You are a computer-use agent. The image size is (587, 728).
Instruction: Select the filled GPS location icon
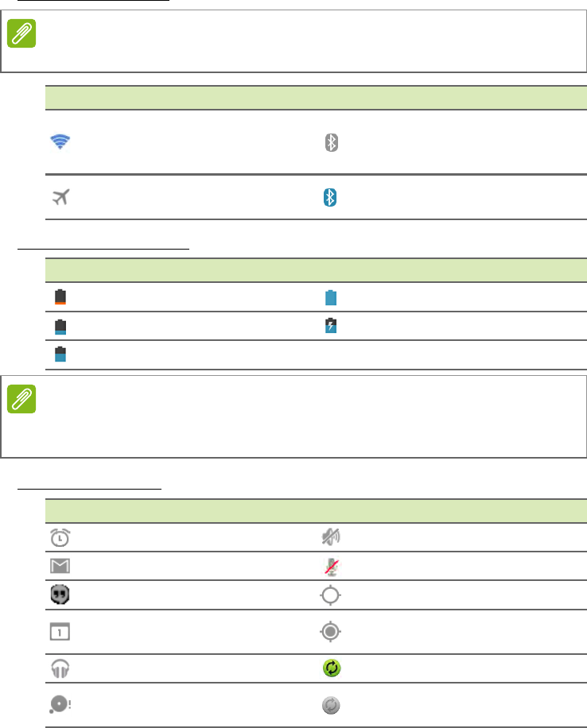point(332,631)
